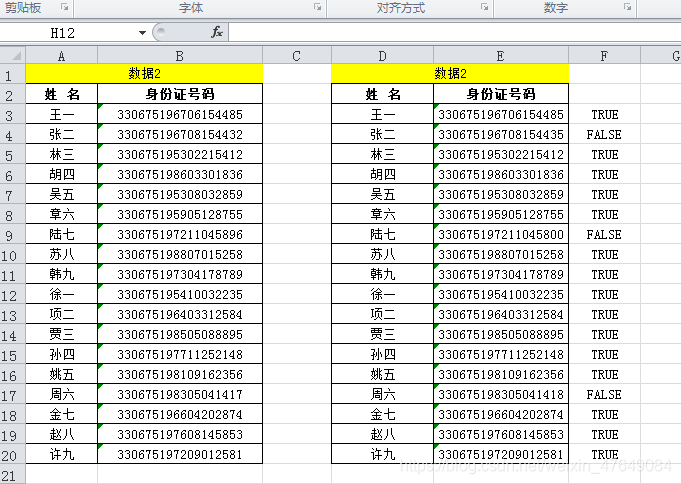This screenshot has height=484, width=681.
Task: Click TRUE in row 12
Action: click(x=605, y=294)
